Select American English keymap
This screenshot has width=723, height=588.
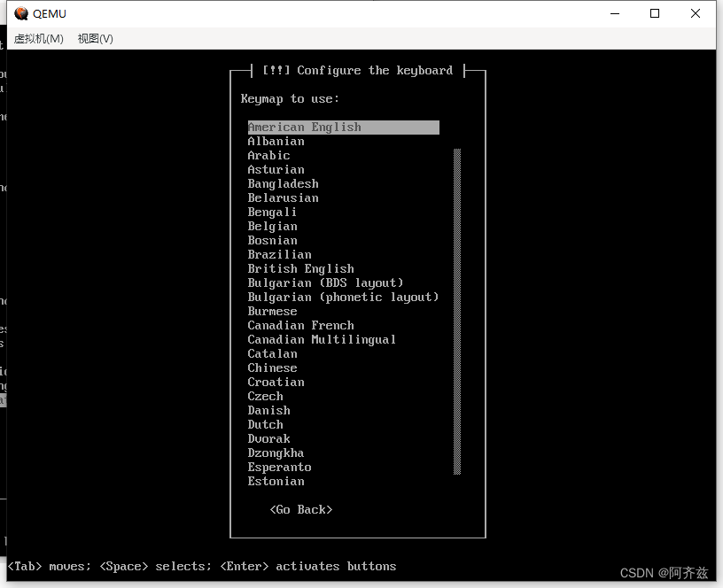(304, 127)
